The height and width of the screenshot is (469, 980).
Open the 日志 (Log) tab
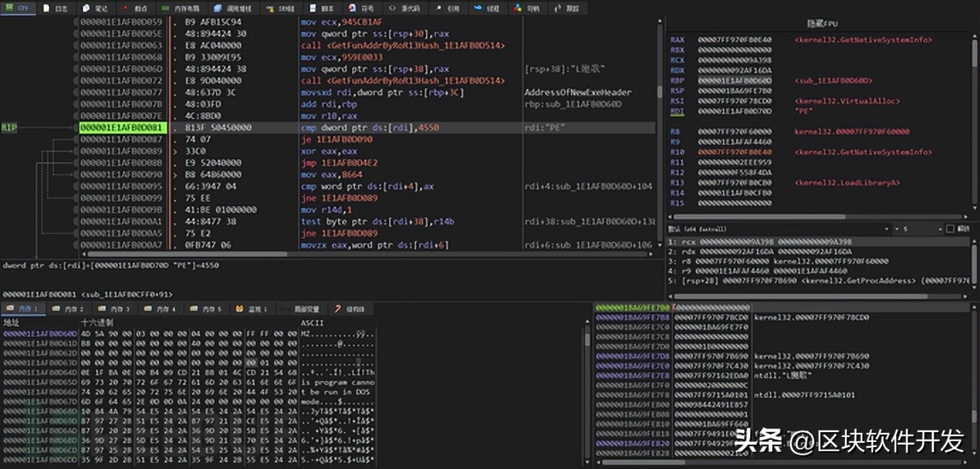(56, 8)
